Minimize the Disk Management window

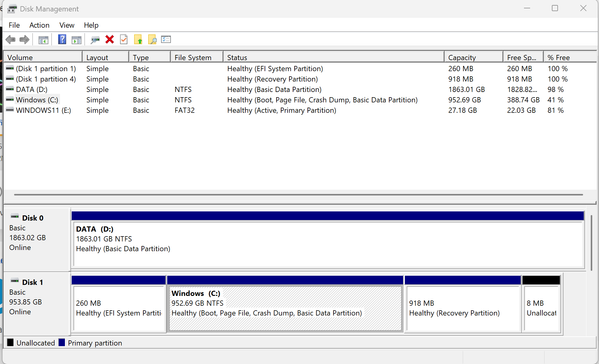pos(527,8)
